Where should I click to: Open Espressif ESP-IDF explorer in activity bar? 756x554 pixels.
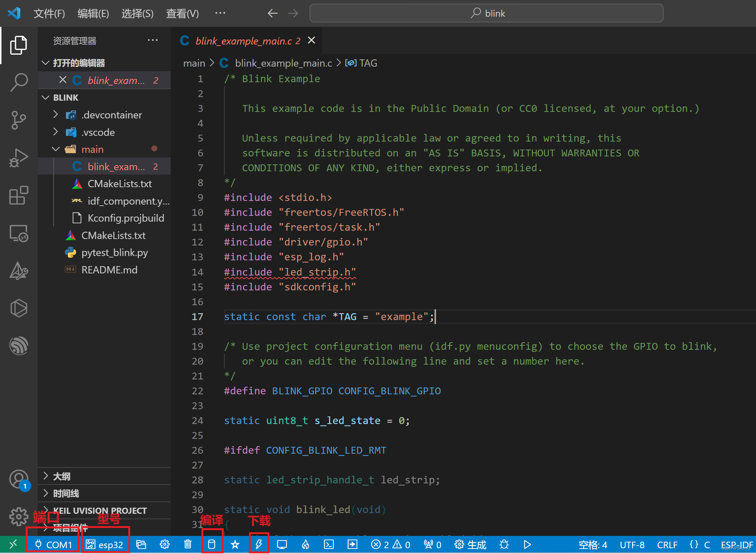click(18, 345)
